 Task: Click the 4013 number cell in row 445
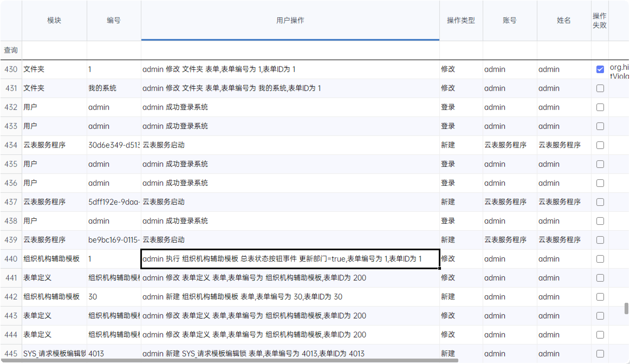(114, 354)
